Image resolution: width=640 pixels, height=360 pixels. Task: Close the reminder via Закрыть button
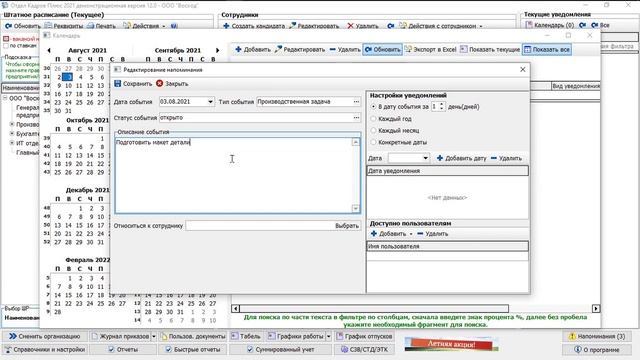click(172, 84)
